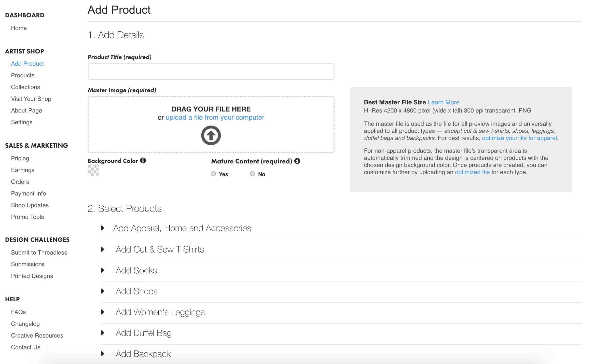Image resolution: width=607 pixels, height=364 pixels.
Task: Go to Pricing in sidebar
Action: (x=20, y=158)
